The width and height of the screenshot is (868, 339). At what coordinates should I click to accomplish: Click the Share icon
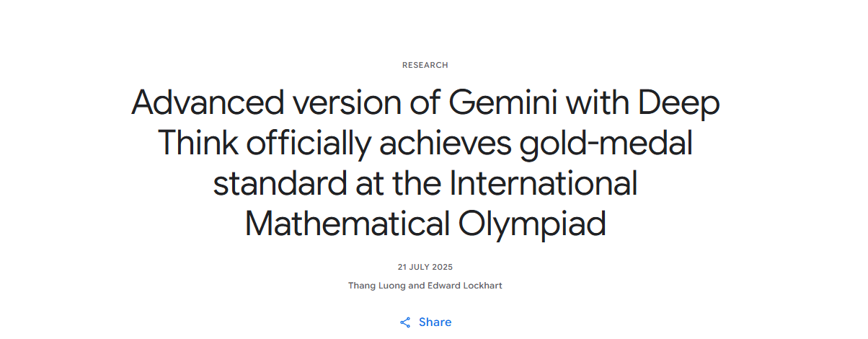coord(406,322)
